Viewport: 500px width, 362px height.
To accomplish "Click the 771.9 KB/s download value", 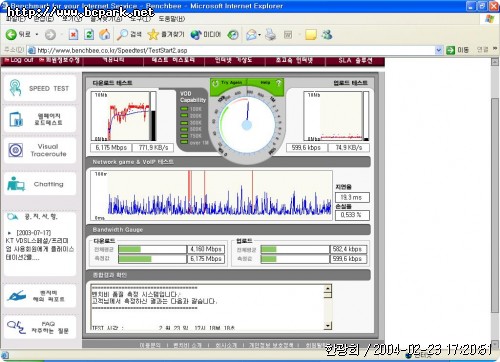I will (x=153, y=147).
